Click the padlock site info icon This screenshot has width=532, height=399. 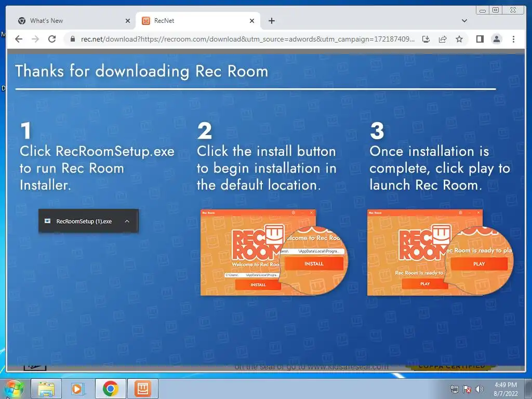click(72, 39)
